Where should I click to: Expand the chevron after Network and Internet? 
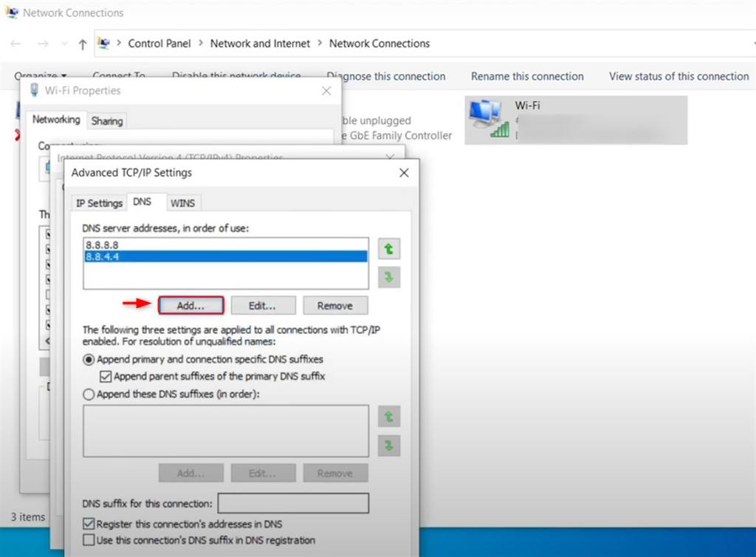(319, 44)
